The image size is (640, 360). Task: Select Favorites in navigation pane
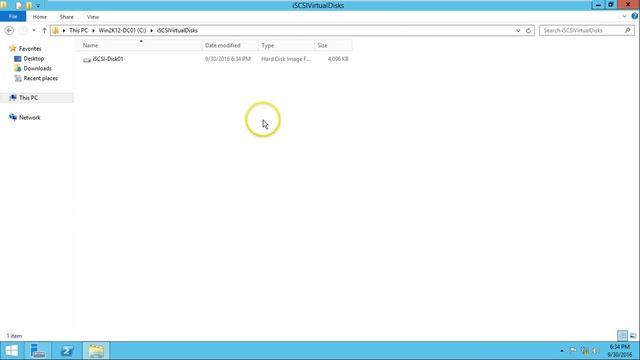(x=30, y=49)
